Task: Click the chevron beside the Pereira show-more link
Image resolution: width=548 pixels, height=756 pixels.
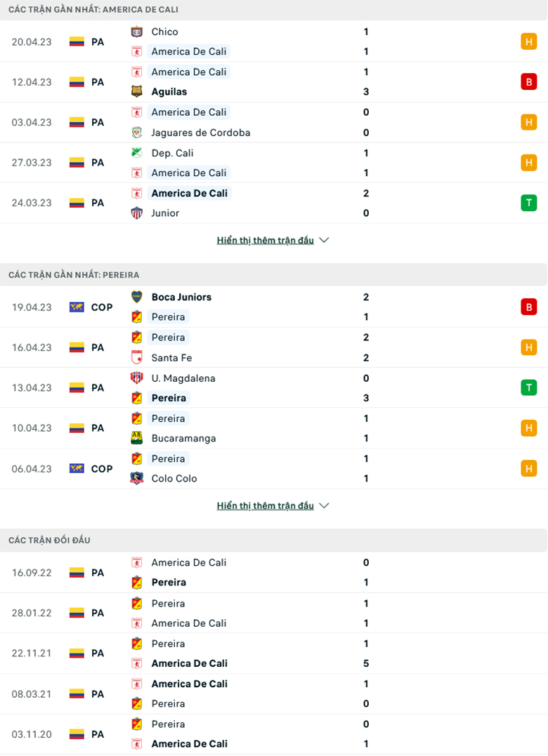Action: point(324,505)
